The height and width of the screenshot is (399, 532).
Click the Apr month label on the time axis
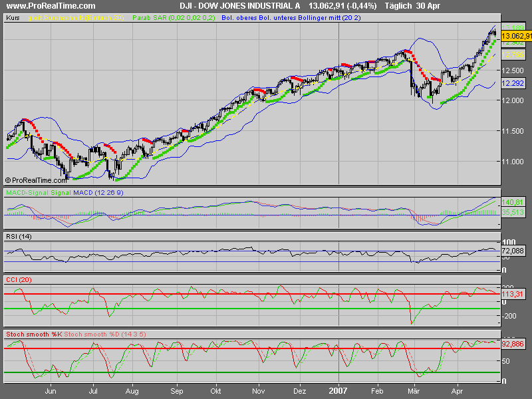(458, 391)
